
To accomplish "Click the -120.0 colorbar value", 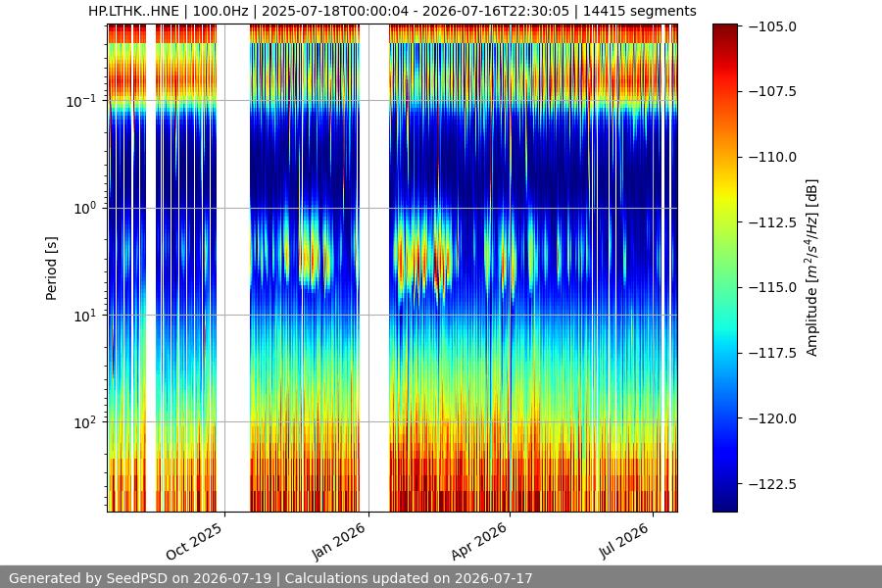I will coord(772,418).
